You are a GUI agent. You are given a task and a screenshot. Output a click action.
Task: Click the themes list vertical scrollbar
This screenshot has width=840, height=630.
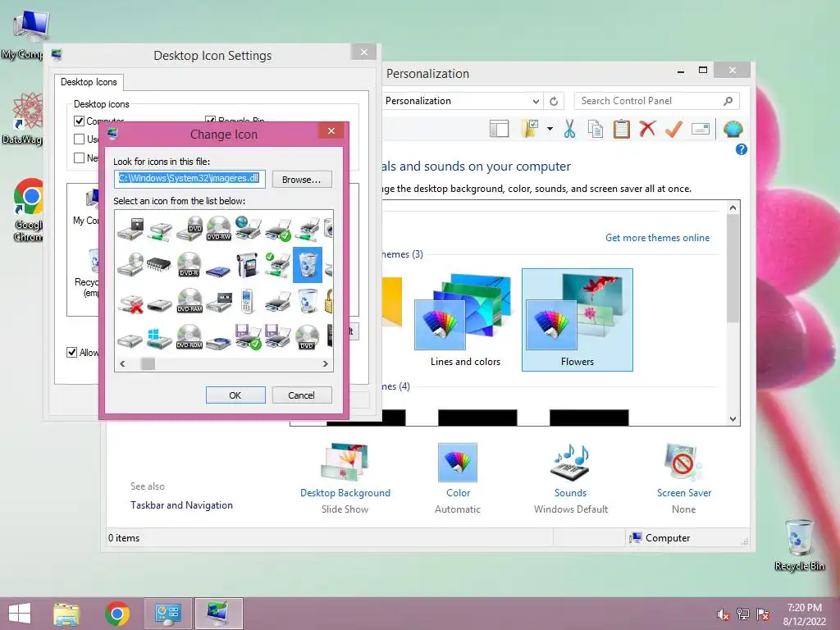[x=733, y=268]
